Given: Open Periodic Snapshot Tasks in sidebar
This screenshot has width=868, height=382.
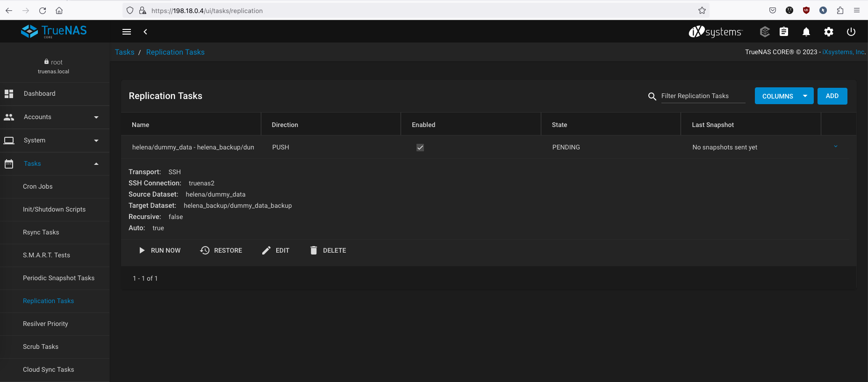Looking at the screenshot, I should click(x=58, y=278).
